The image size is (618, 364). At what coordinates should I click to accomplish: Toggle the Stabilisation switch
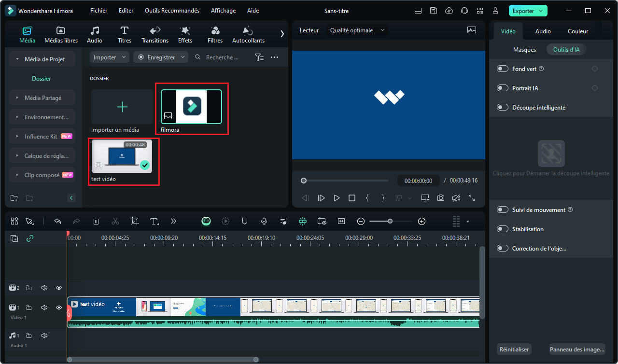[x=503, y=229]
